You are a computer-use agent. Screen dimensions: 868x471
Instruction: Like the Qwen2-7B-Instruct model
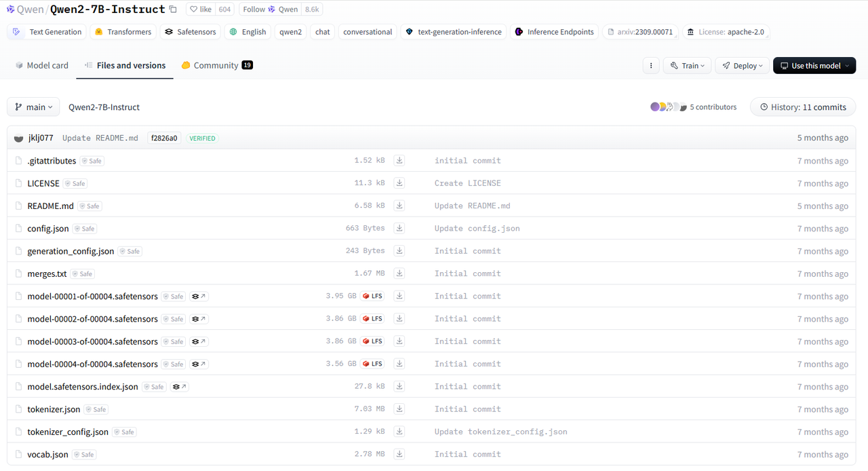[201, 10]
